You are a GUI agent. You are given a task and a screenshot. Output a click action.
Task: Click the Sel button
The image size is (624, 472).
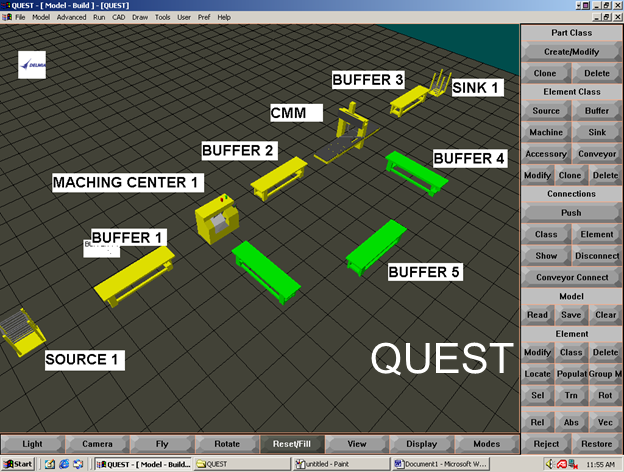click(537, 395)
